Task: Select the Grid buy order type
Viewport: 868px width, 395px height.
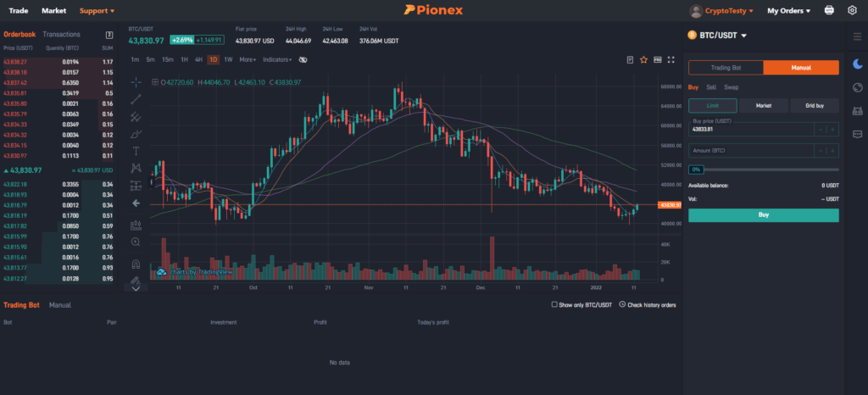Action: [x=815, y=106]
